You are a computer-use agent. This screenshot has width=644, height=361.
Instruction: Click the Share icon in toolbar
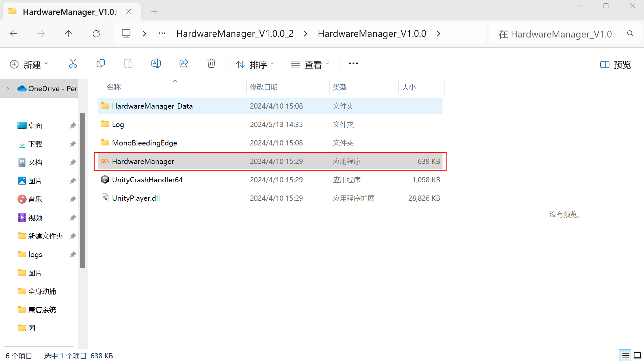tap(183, 64)
